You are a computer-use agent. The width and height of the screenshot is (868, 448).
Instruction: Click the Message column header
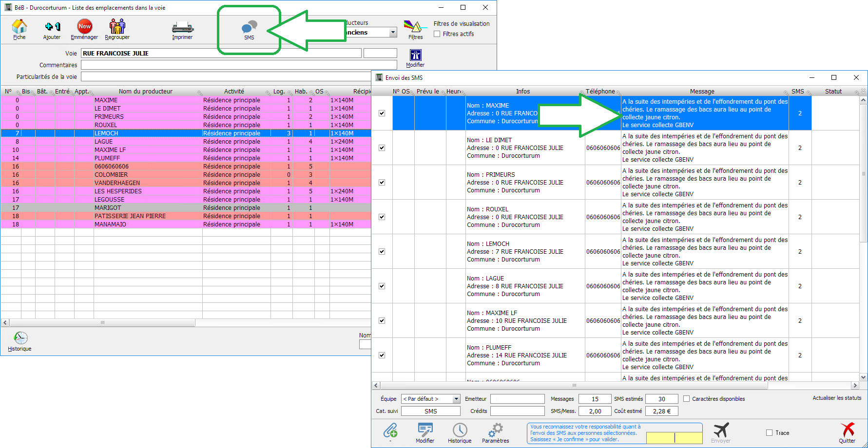tap(702, 92)
